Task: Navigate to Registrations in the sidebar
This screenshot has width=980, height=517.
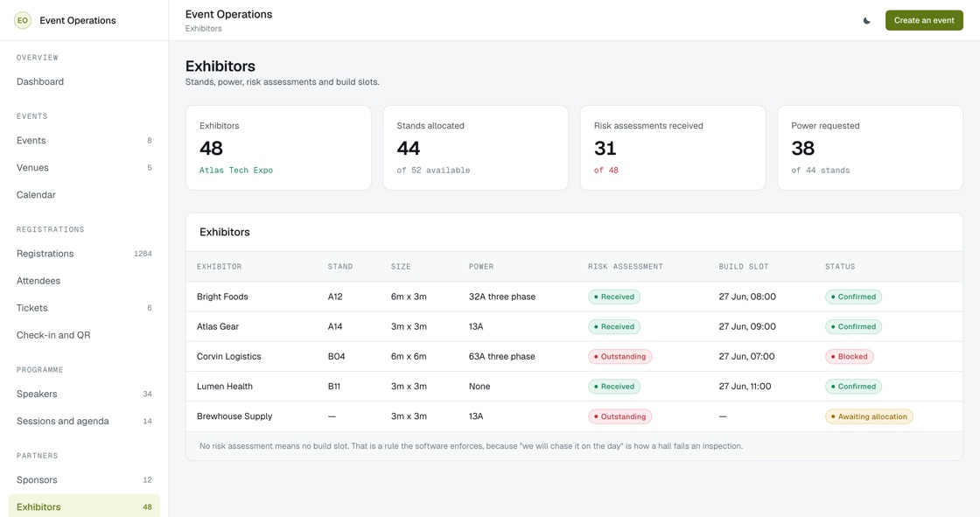Action: point(84,254)
